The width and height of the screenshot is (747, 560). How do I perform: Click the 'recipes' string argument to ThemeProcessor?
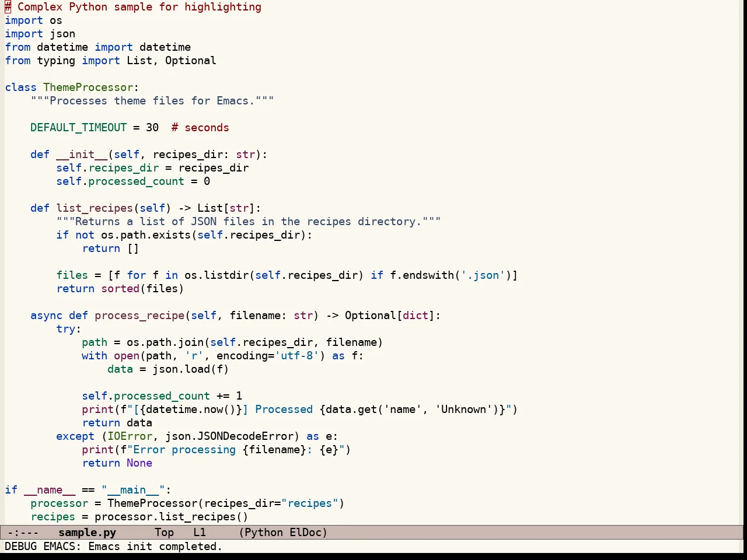coord(309,503)
